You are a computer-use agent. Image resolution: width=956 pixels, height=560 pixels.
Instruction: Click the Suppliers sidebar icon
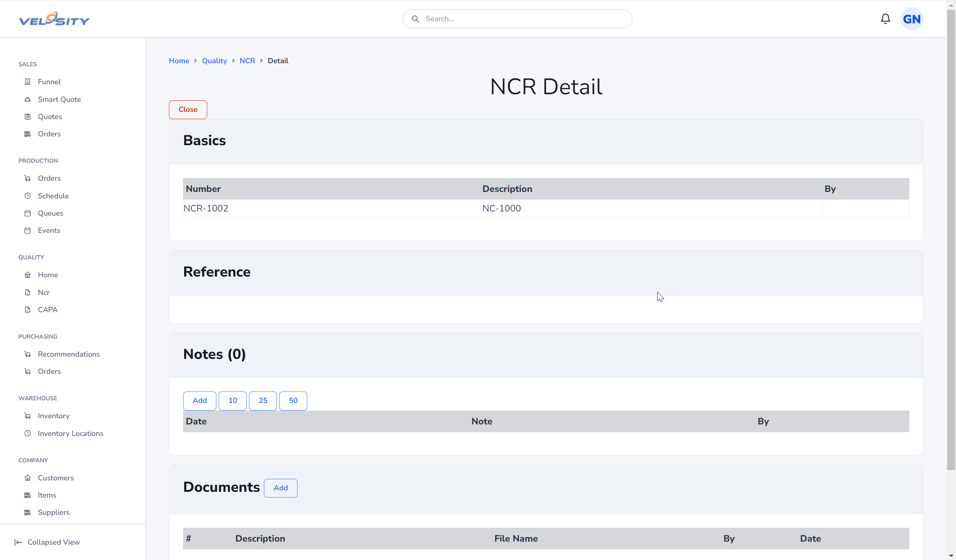point(28,512)
